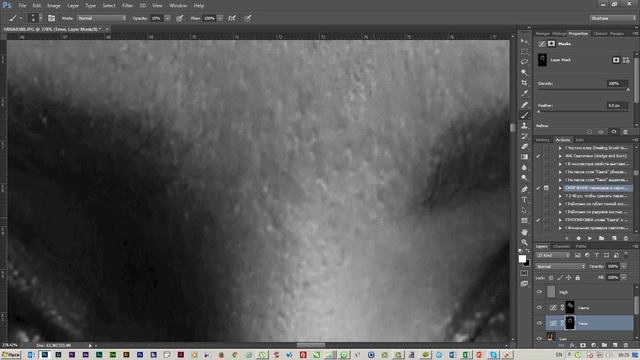Open Opacity slider arrow in options bar
Viewport: 640px width, 360px height.
pos(167,18)
